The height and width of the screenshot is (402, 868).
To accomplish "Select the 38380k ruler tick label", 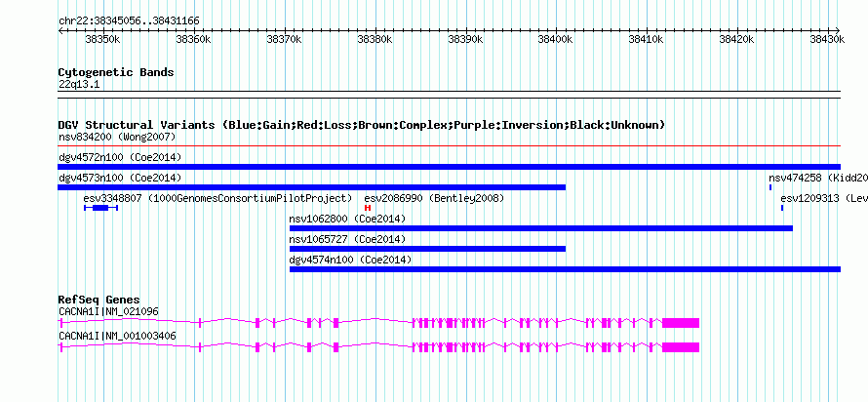I will 375,39.
